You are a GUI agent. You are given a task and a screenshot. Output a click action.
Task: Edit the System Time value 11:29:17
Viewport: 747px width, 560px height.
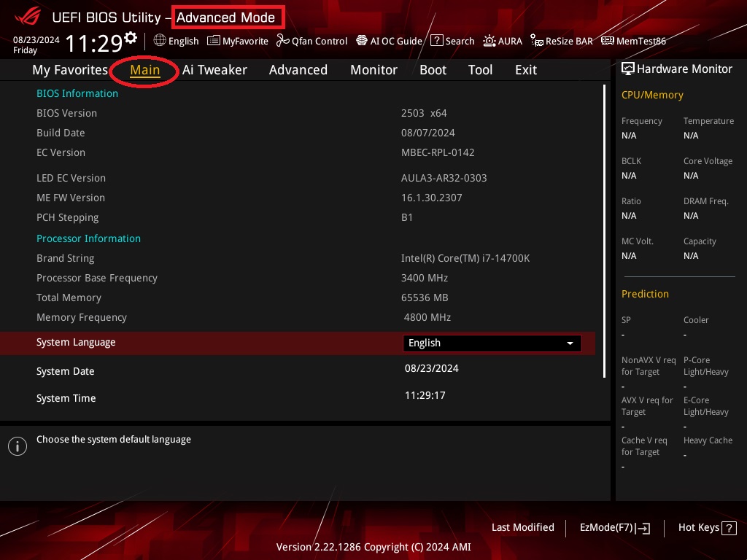(425, 396)
